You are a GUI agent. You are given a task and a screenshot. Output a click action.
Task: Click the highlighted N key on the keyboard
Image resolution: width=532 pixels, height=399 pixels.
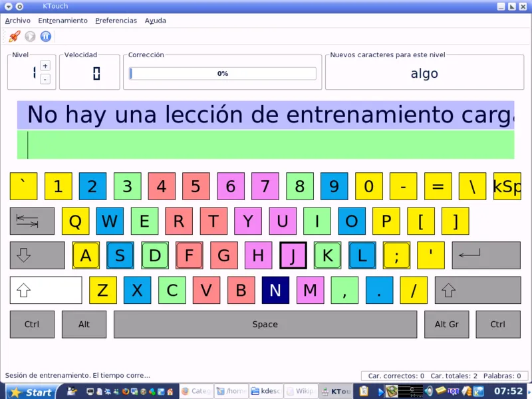tap(275, 290)
